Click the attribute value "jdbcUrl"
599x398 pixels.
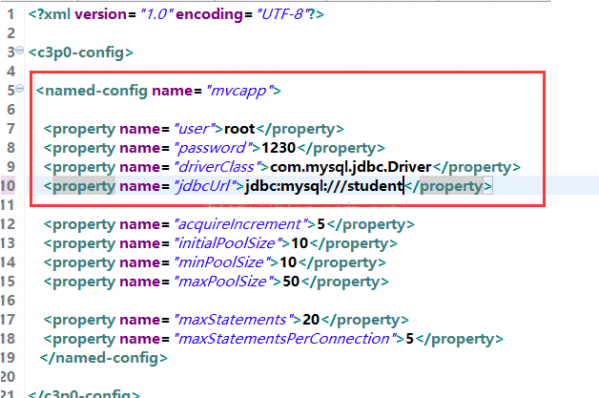pos(204,186)
